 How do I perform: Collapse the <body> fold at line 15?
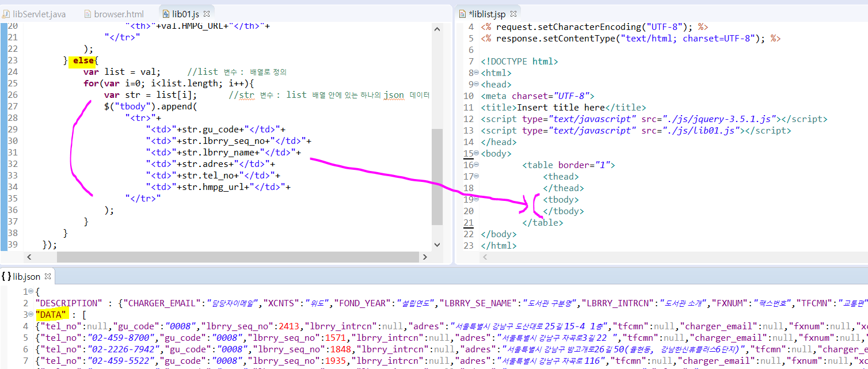(x=476, y=154)
